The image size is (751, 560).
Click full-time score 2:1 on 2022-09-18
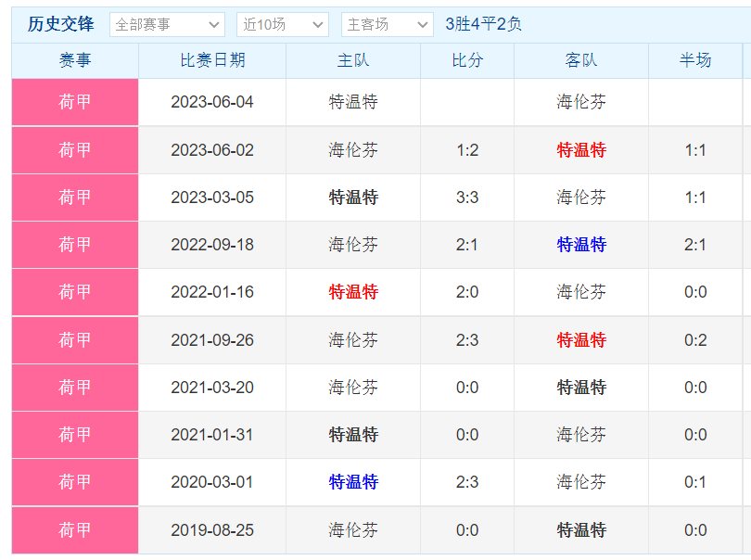(x=467, y=245)
